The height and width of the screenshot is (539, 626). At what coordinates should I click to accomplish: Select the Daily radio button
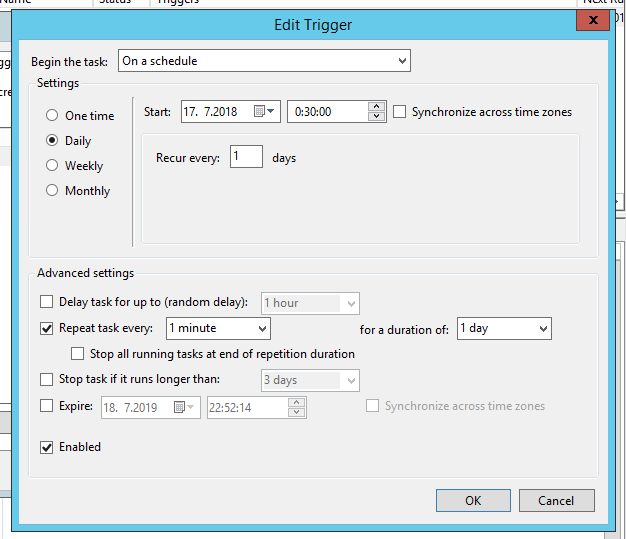52,141
